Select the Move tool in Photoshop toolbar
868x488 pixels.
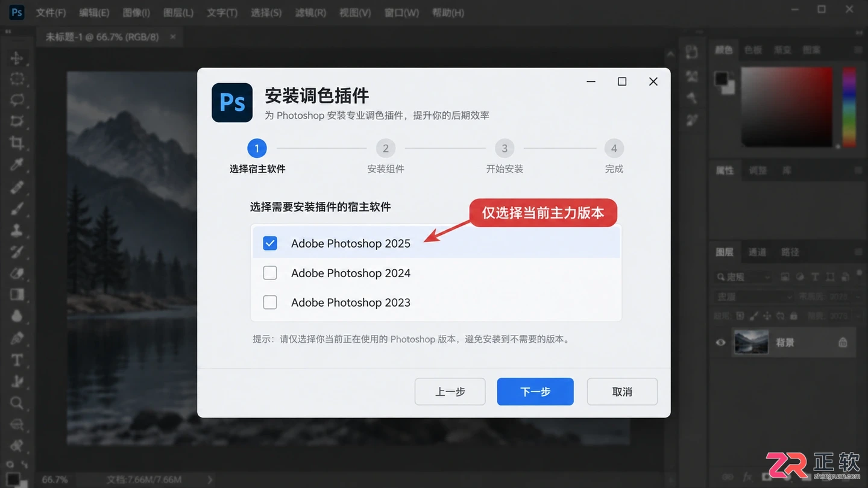point(17,58)
